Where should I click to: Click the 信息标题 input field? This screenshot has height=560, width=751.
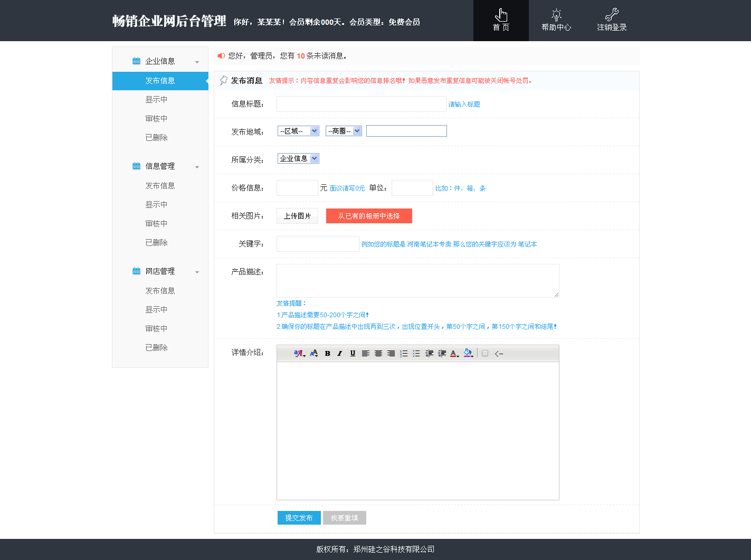click(362, 104)
